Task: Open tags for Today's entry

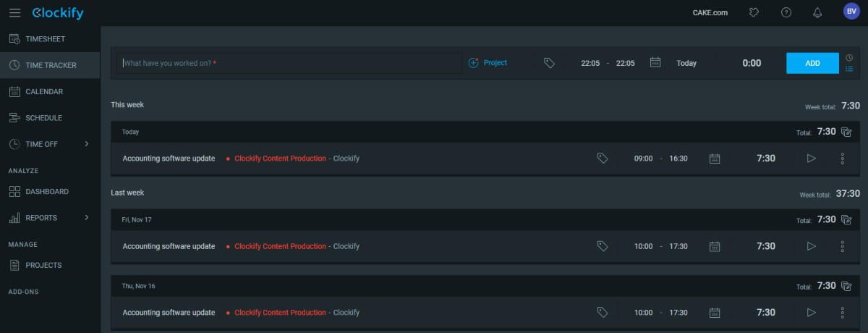Action: pos(602,158)
